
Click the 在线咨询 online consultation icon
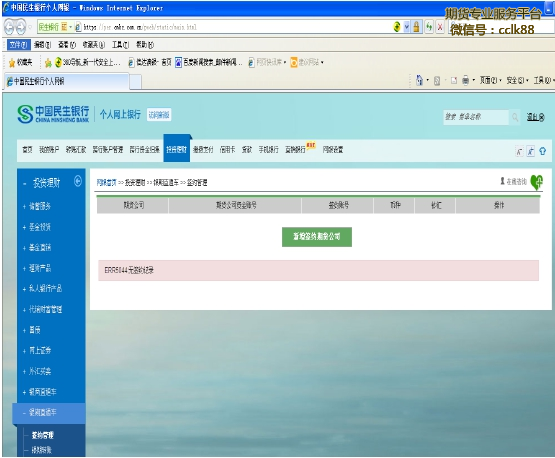tap(513, 181)
